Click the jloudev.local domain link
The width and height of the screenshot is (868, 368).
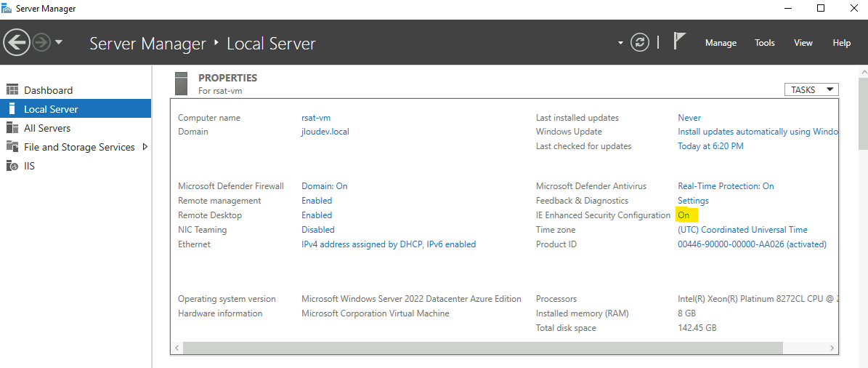click(325, 132)
